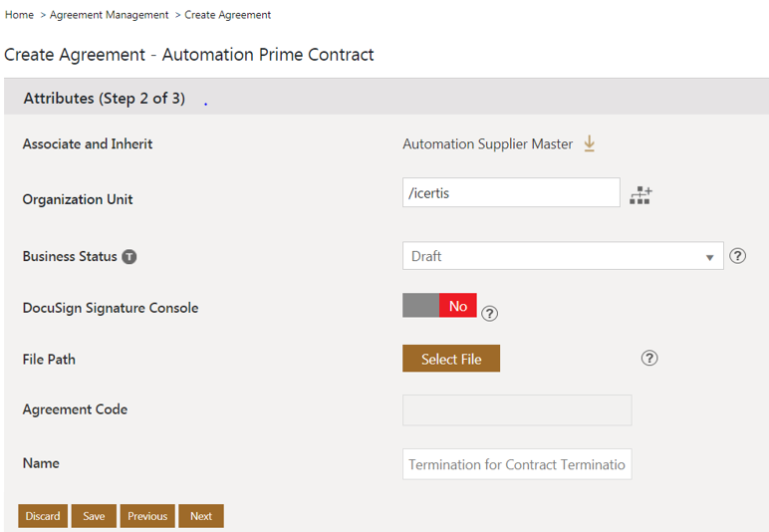Open Agreement Management from the breadcrumb
The width and height of the screenshot is (769, 532).
(x=110, y=15)
